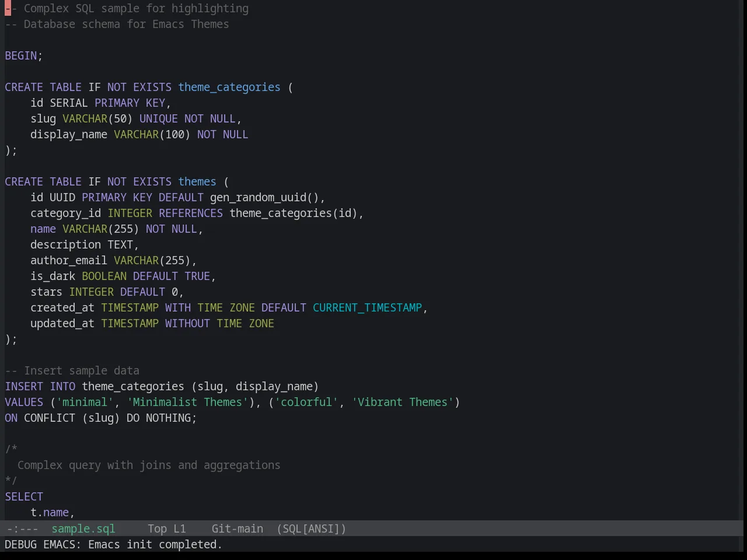
Task: Click the -:--- buffer status flags
Action: coord(22,528)
